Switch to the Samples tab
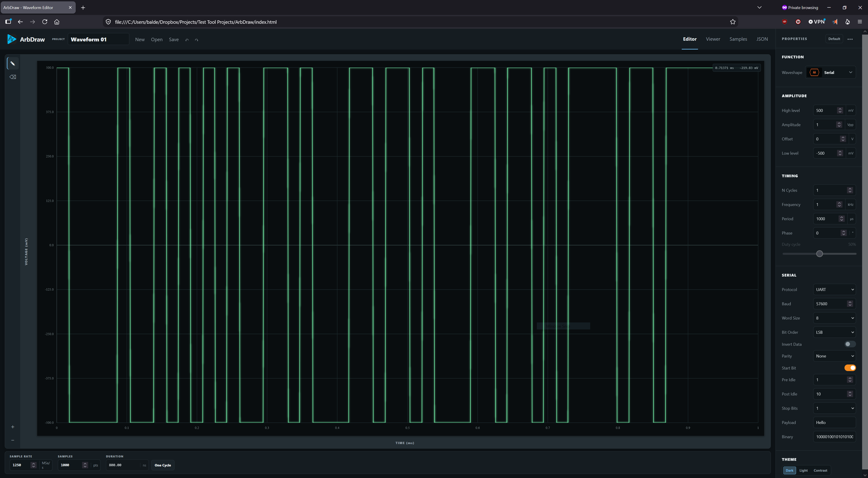Viewport: 868px width, 478px height. click(x=738, y=39)
